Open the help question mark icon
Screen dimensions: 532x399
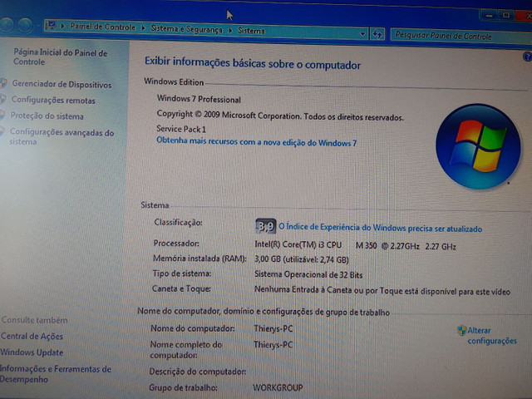[528, 57]
